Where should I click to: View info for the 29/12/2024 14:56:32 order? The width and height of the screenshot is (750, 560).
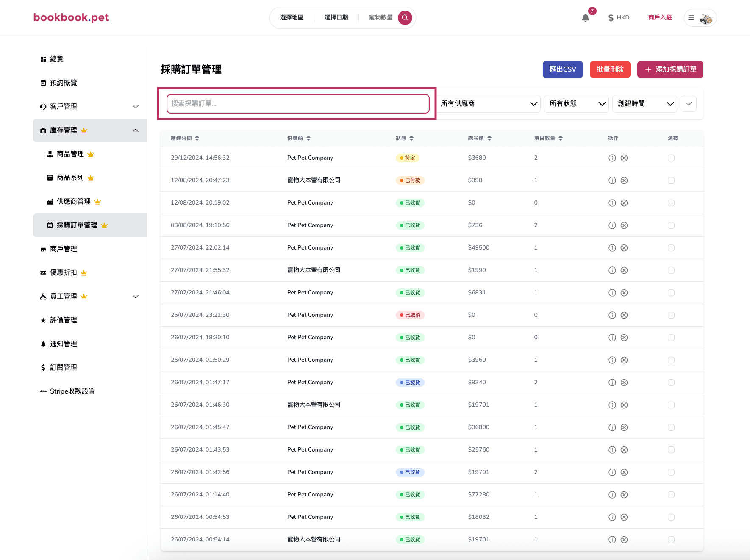pos(612,158)
